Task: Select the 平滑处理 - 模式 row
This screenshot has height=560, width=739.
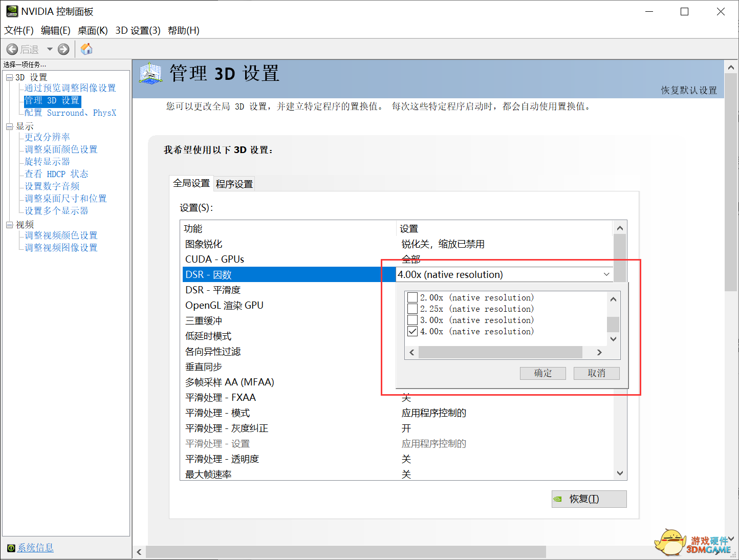Action: [397, 413]
